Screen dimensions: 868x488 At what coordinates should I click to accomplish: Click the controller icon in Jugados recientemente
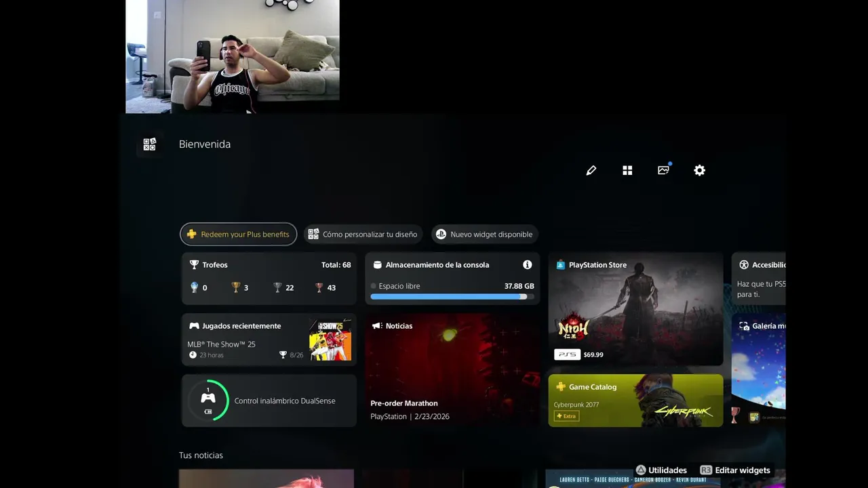pyautogui.click(x=194, y=326)
